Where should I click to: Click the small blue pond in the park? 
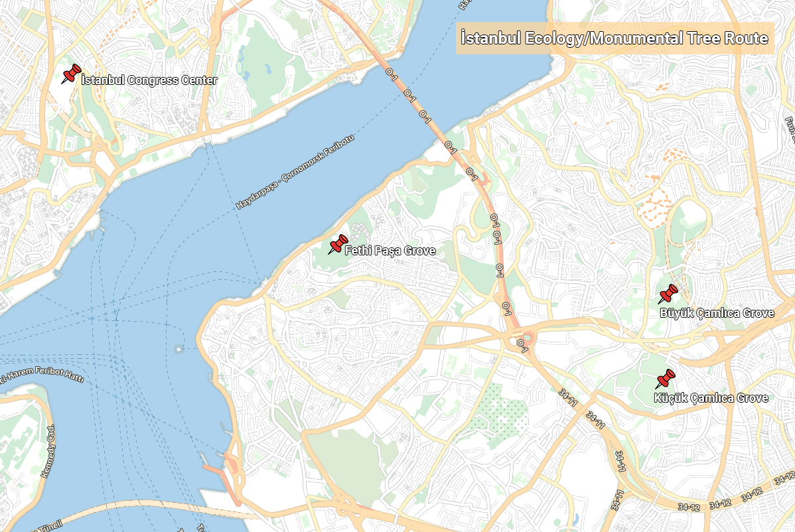pos(246,75)
